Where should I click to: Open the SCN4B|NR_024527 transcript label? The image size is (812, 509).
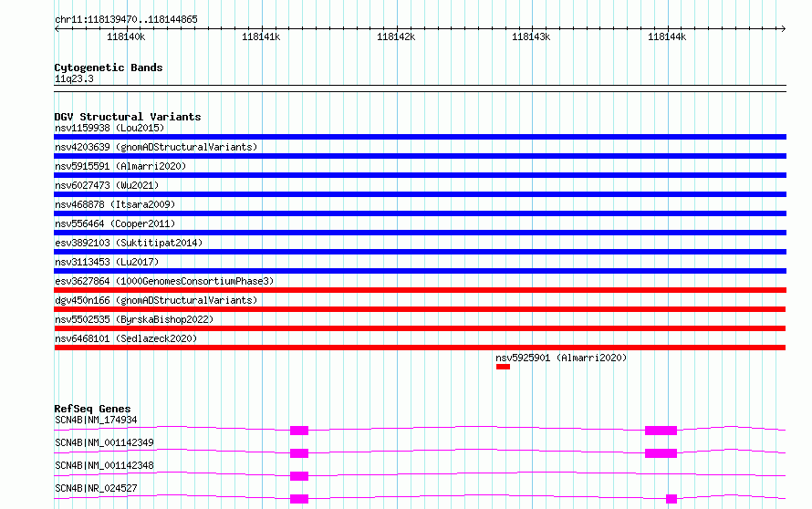(96, 488)
